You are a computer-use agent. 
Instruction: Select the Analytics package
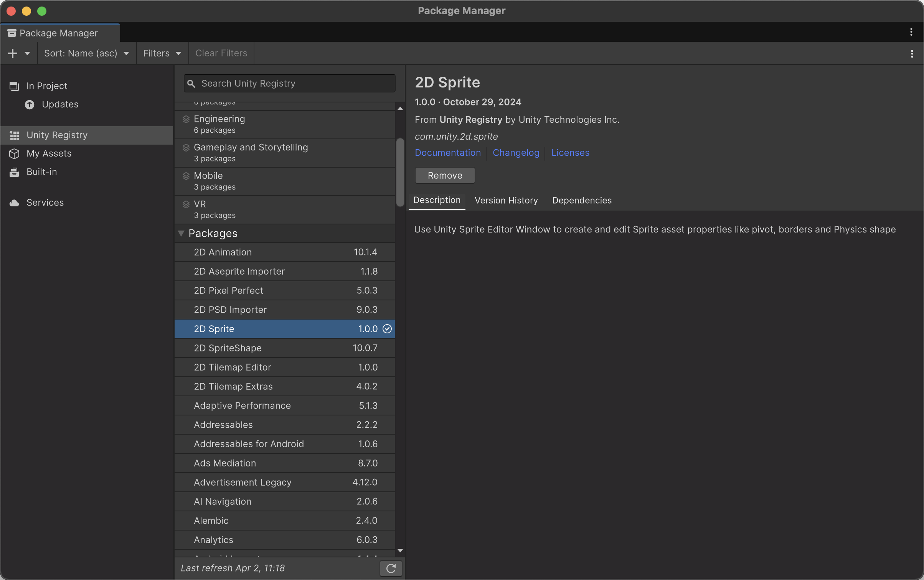[285, 540]
